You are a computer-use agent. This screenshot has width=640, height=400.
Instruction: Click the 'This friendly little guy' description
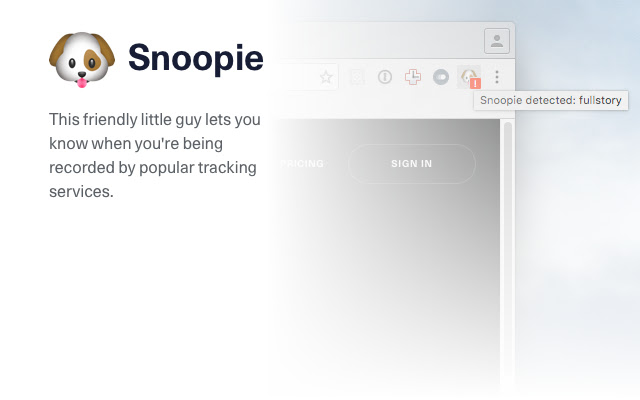tap(155, 156)
